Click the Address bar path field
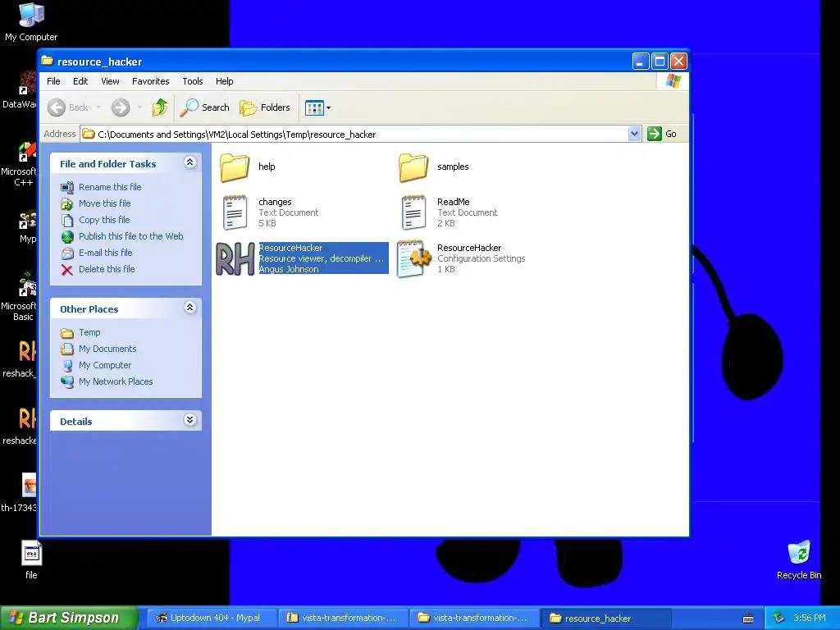The height and width of the screenshot is (630, 840). click(x=354, y=134)
